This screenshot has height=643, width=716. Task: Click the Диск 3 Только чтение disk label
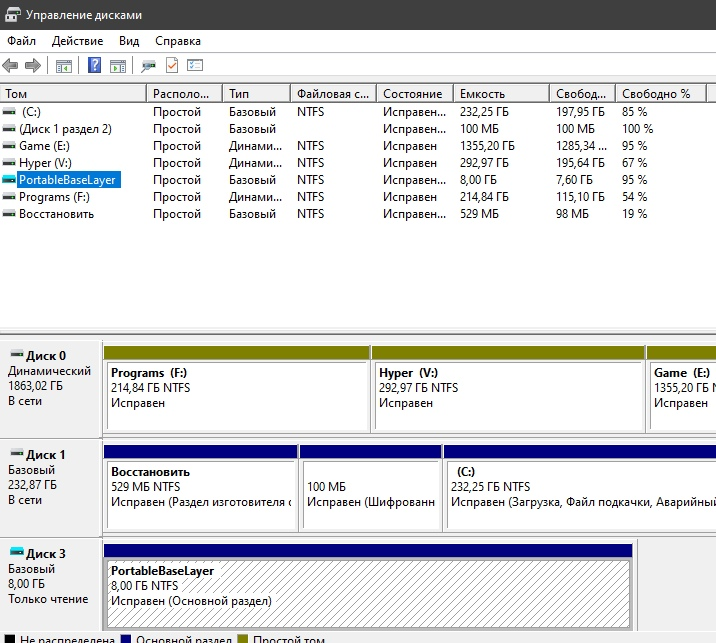click(x=50, y=587)
